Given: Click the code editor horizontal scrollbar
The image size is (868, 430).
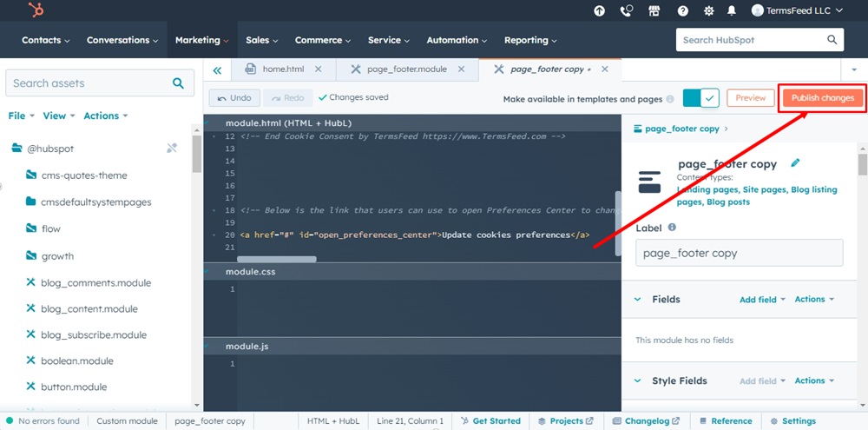Looking at the screenshot, I should click(277, 259).
